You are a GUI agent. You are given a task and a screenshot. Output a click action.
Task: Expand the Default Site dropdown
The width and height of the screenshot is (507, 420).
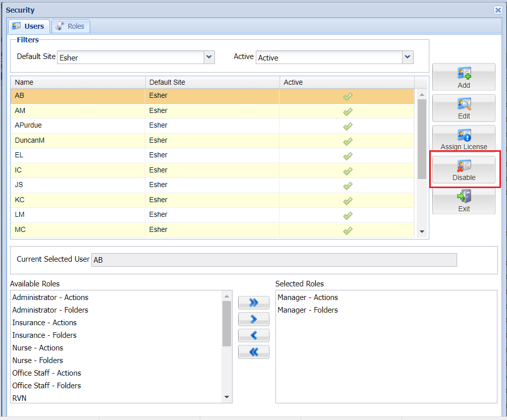[x=209, y=57]
